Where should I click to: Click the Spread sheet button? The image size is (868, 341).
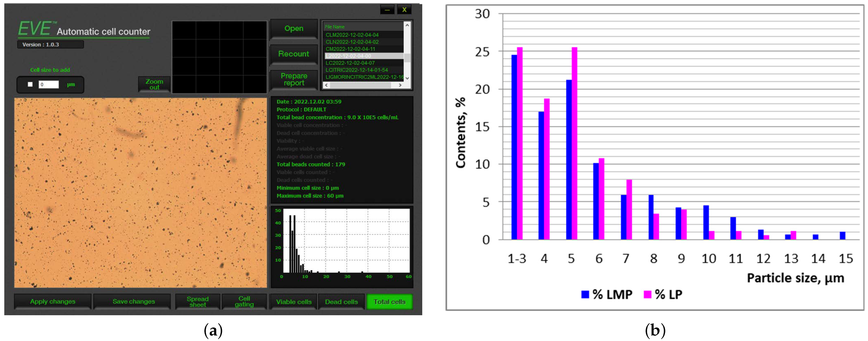[197, 301]
